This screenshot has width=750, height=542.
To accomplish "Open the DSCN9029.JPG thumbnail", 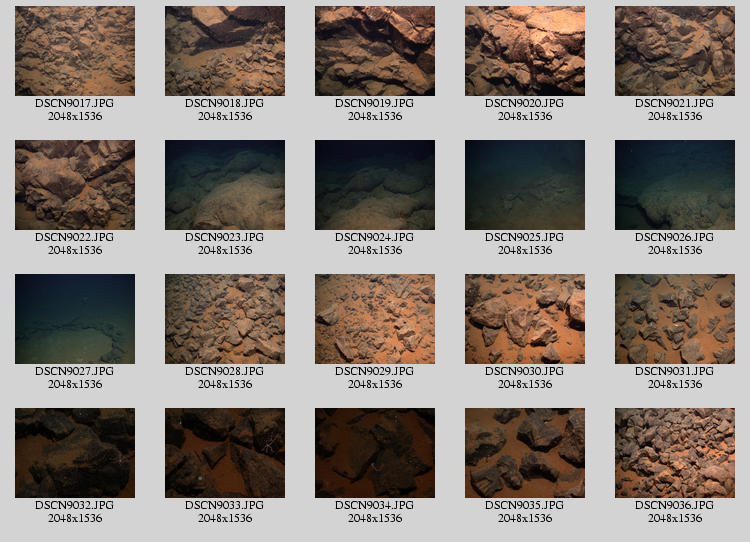I will point(375,319).
